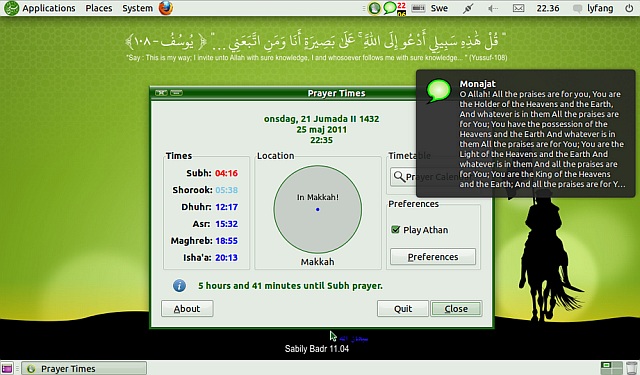
Task: Toggle the Play Athan checkbox
Action: coord(395,230)
